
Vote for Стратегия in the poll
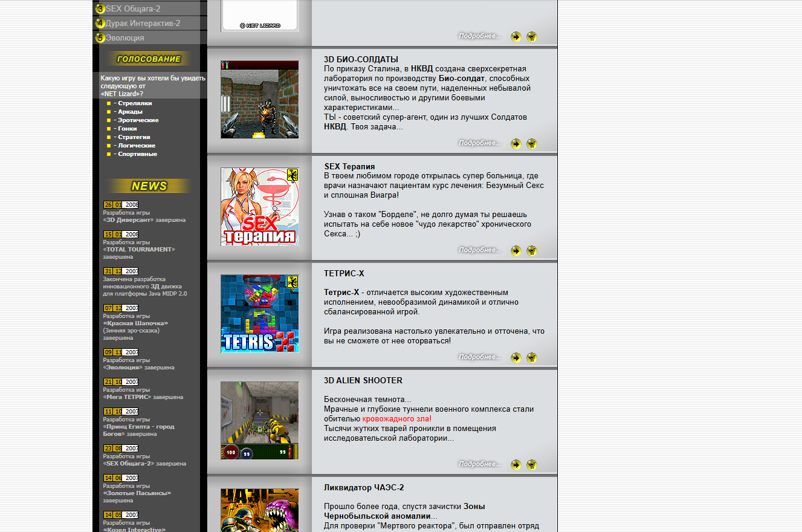[x=134, y=137]
